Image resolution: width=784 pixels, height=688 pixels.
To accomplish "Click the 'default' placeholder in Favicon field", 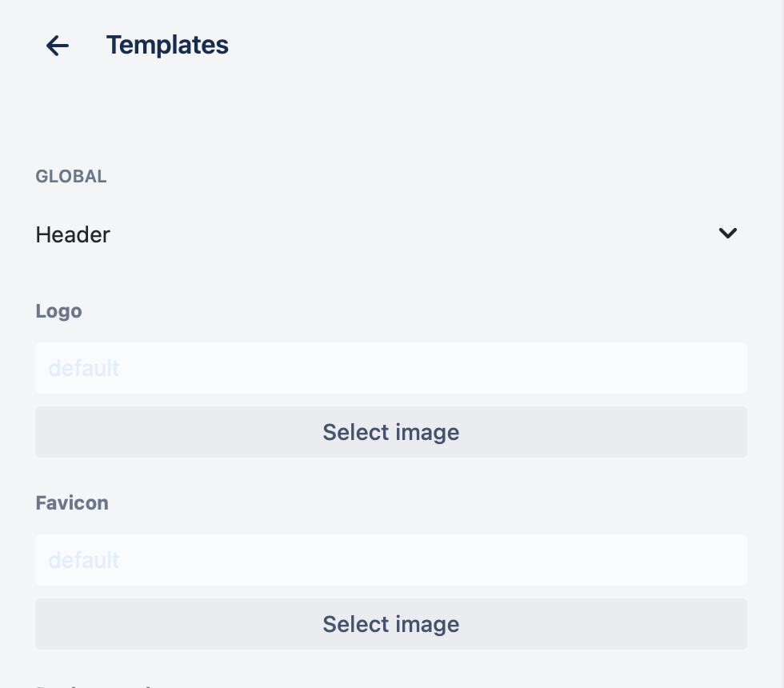I will click(x=84, y=560).
